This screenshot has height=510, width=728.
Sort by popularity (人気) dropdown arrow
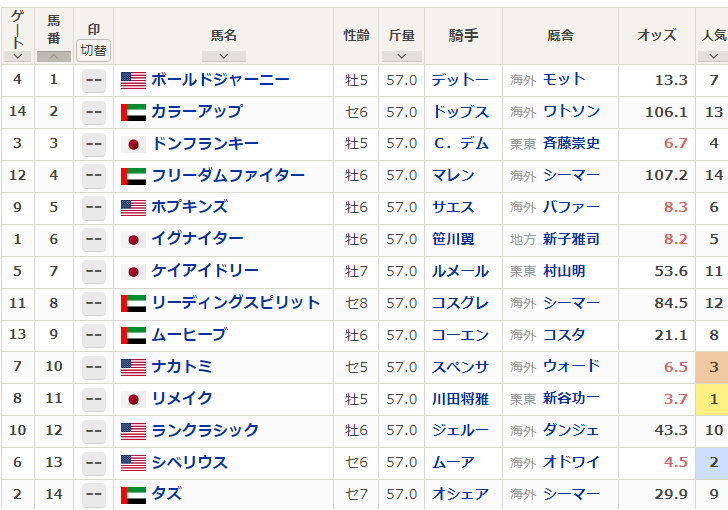(713, 57)
